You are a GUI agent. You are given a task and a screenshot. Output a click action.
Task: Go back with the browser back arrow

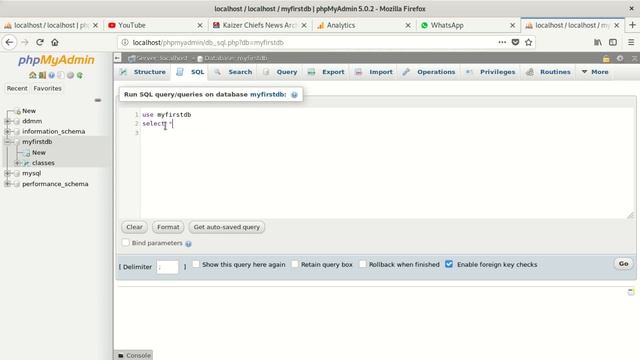pyautogui.click(x=9, y=42)
